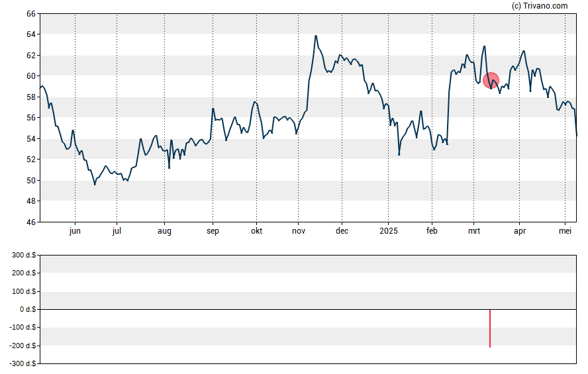The height and width of the screenshot is (374, 588).
Task: Click the '300 d.$' axis label
Action: 24,256
